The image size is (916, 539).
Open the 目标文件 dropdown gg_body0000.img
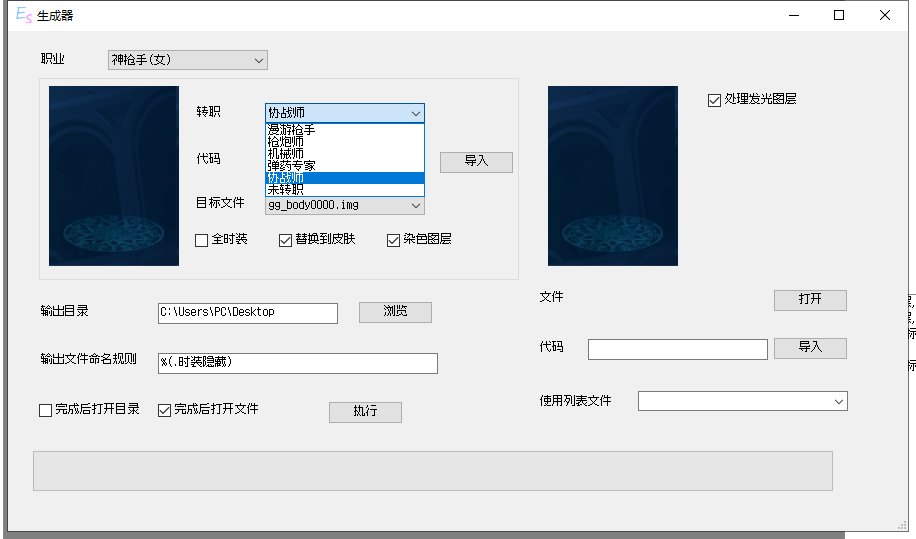345,206
